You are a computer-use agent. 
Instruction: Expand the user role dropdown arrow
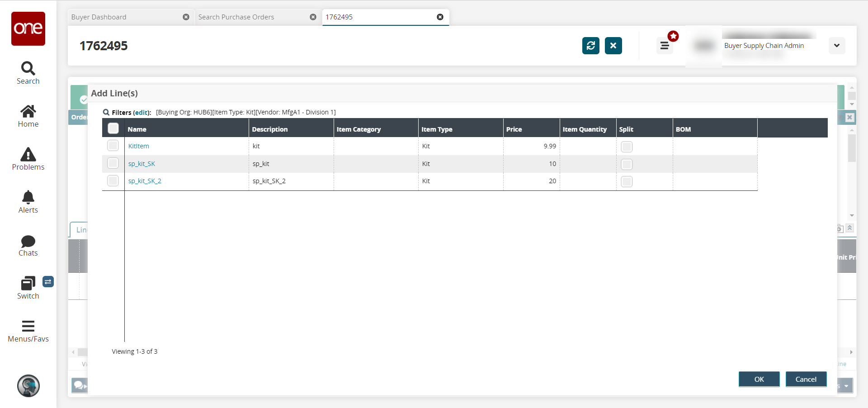[836, 46]
